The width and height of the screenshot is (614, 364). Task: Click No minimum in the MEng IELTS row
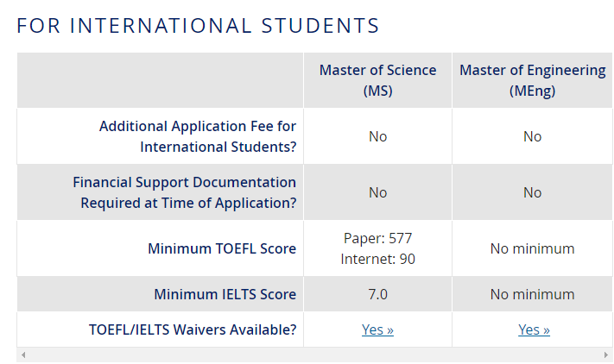532,294
